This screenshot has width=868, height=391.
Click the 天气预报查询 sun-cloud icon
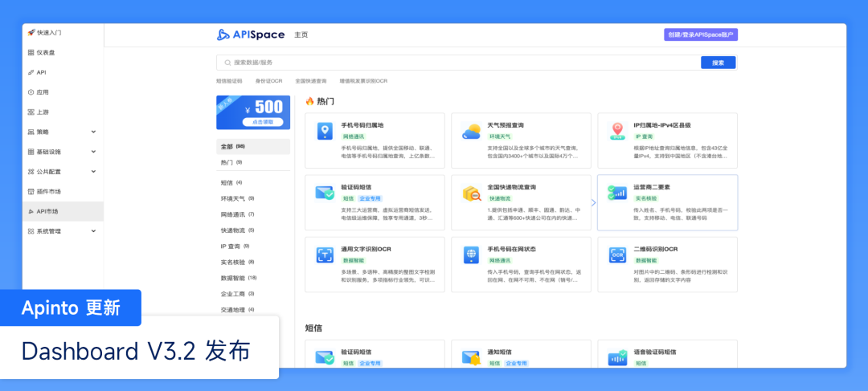471,131
